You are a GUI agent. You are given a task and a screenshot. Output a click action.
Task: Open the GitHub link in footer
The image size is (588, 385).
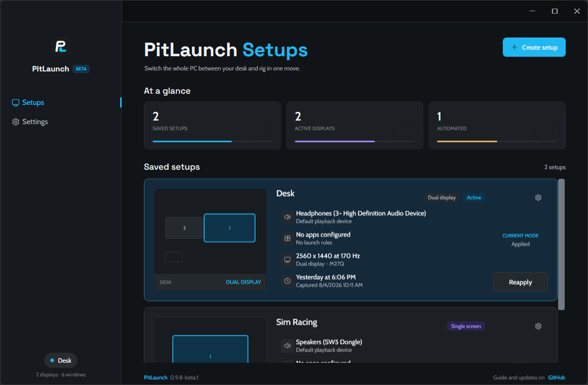click(x=557, y=377)
